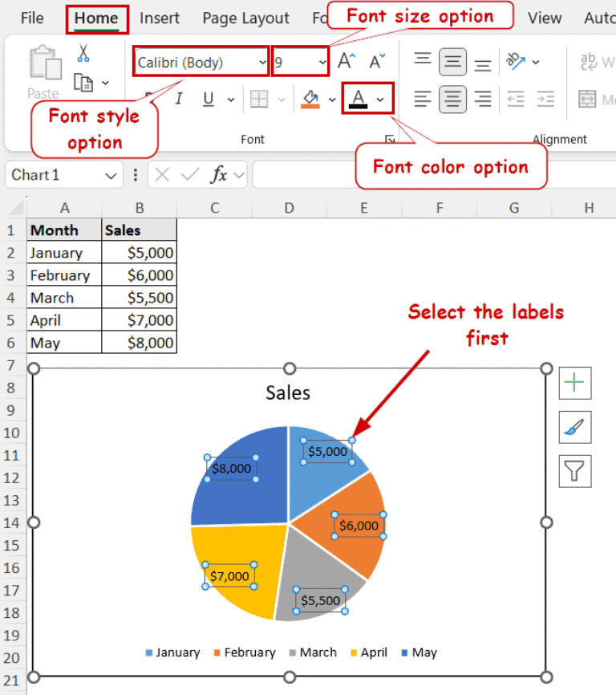The height and width of the screenshot is (695, 616).
Task: Select the $8,000 data label on chart
Action: [231, 469]
